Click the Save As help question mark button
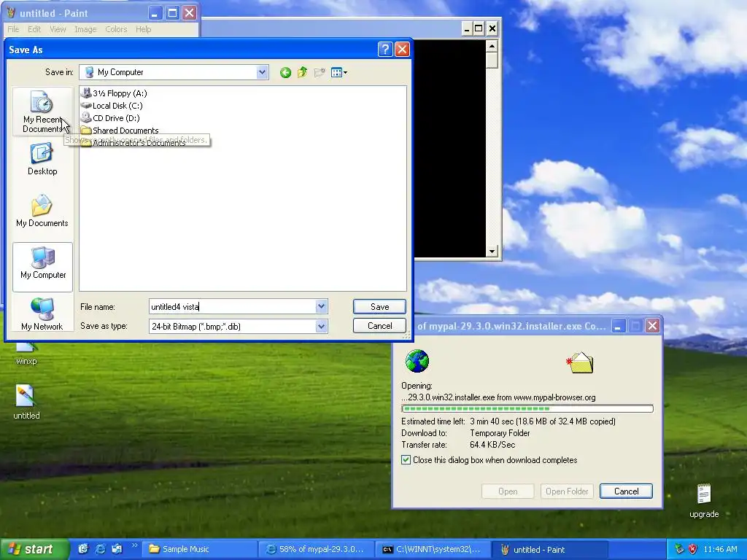 pyautogui.click(x=385, y=49)
